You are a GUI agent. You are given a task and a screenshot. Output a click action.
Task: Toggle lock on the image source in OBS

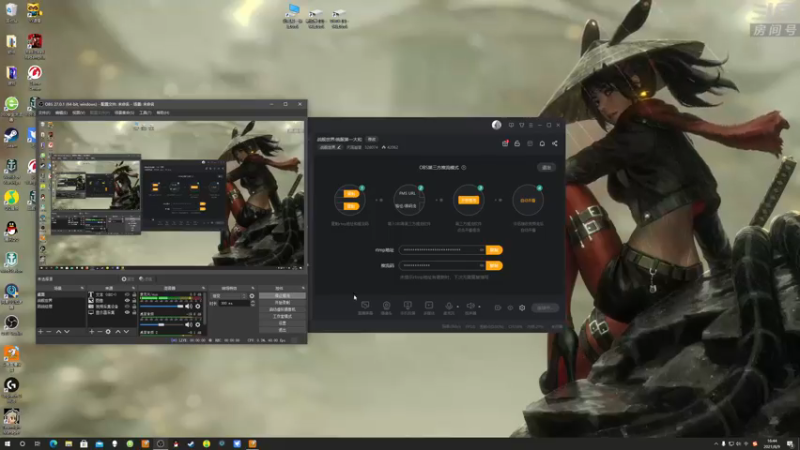click(134, 301)
